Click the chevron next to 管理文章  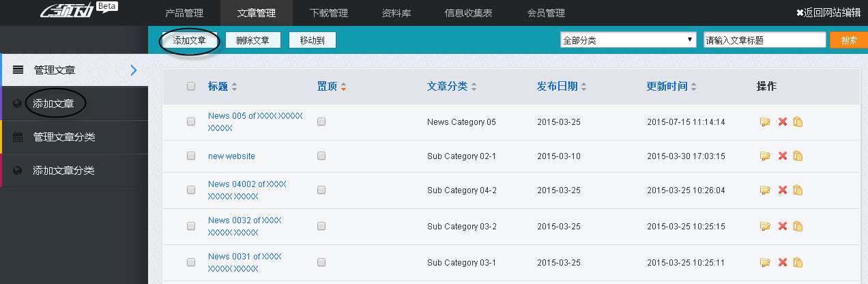(134, 70)
